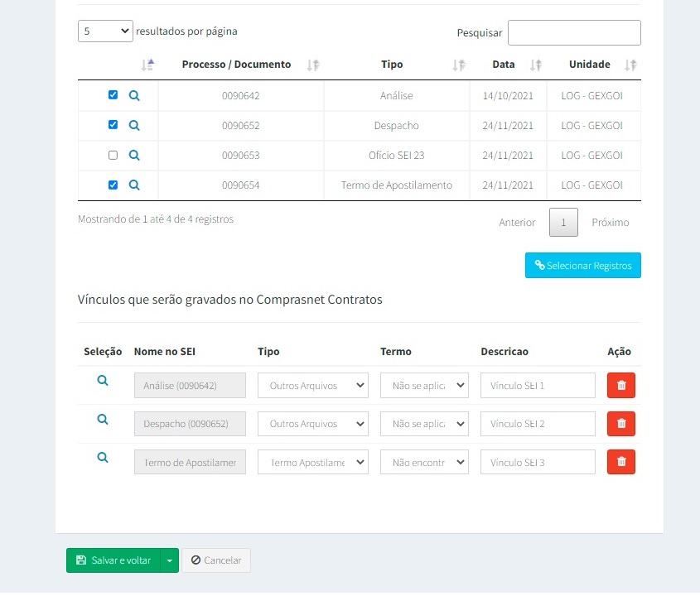Viewport: 700px width, 596px height.
Task: Select page 1 in pagination
Action: (563, 222)
